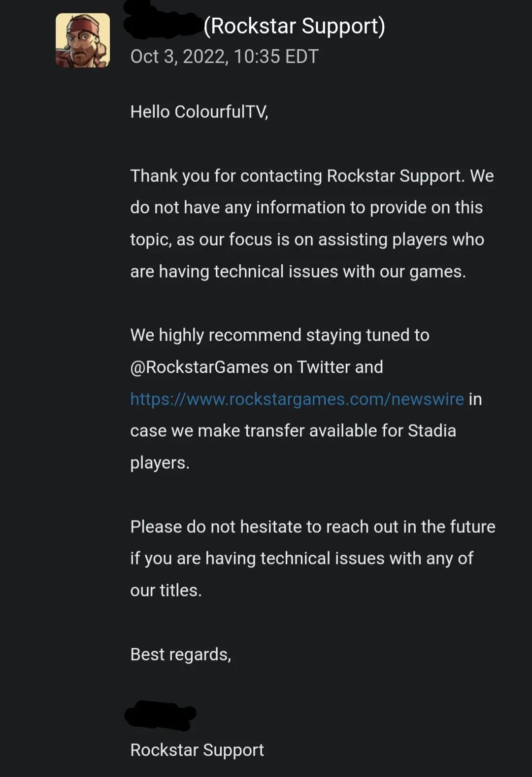This screenshot has width=532, height=777.
Task: Click the "our titles." text
Action: (x=166, y=590)
